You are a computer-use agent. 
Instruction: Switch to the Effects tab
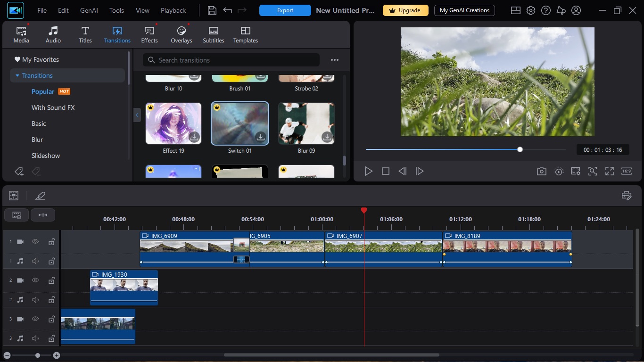149,35
